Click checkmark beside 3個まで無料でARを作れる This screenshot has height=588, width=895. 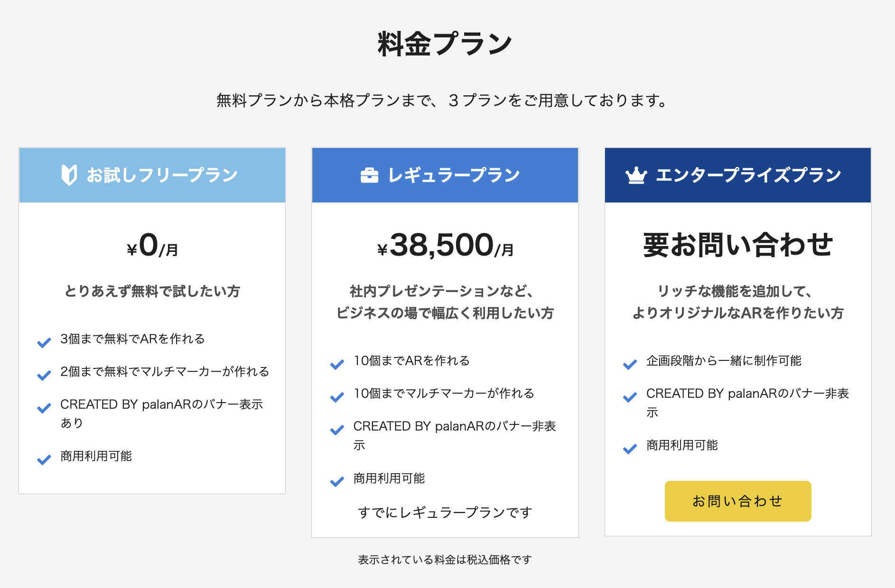pos(44,342)
